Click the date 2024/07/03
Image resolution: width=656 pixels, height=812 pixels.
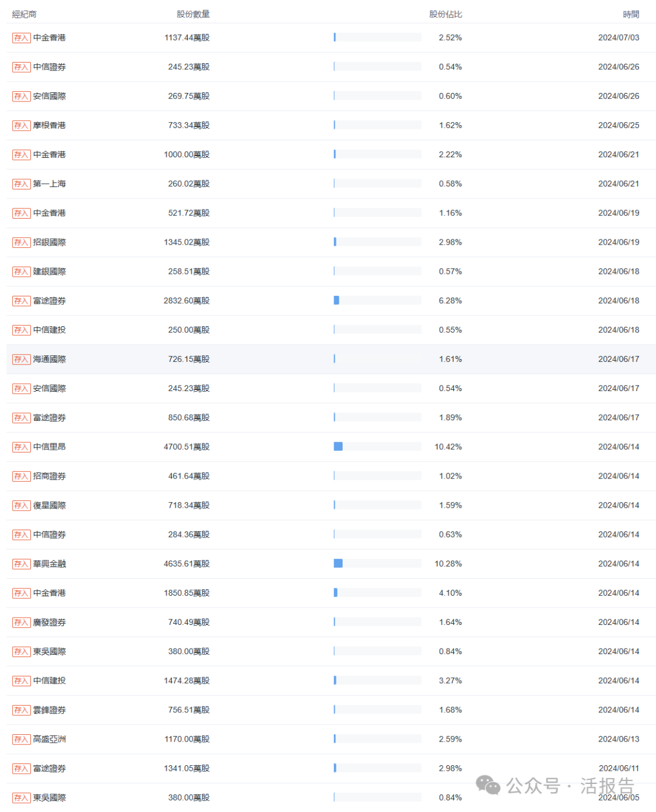(x=618, y=38)
